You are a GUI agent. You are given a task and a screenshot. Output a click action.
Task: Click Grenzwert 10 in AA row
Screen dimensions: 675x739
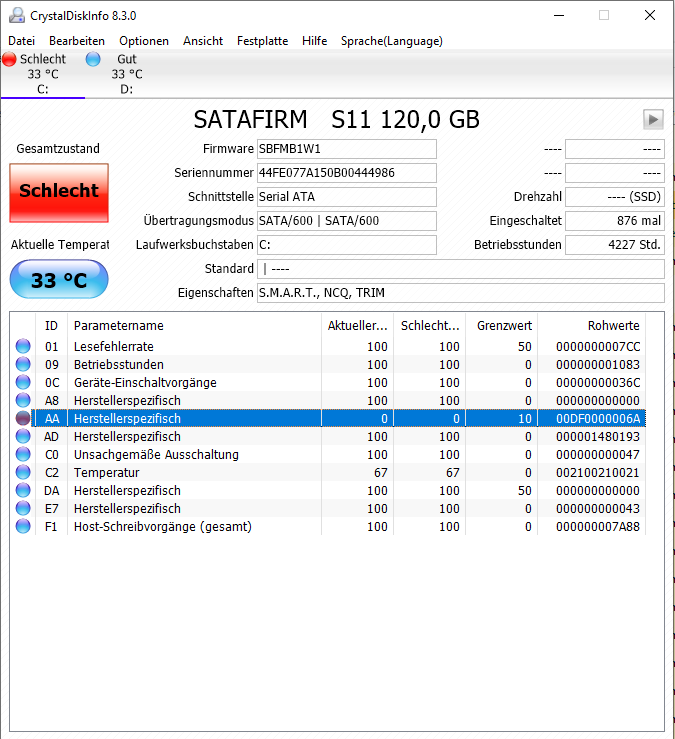pos(525,419)
